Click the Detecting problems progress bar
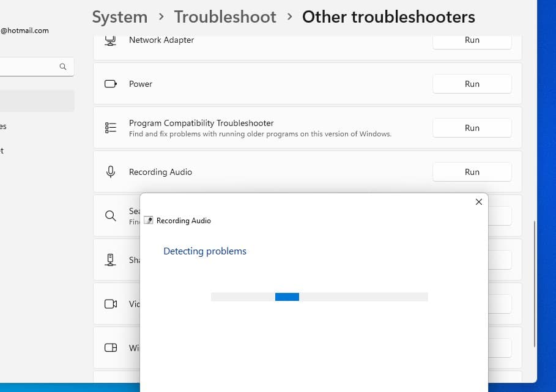The width and height of the screenshot is (556, 392). click(x=319, y=297)
